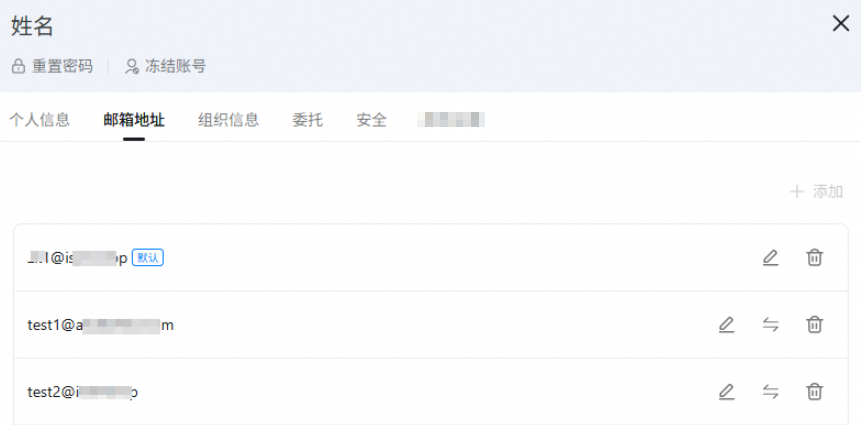Click the edit pencil for the default email
This screenshot has height=425, width=861.
point(770,258)
